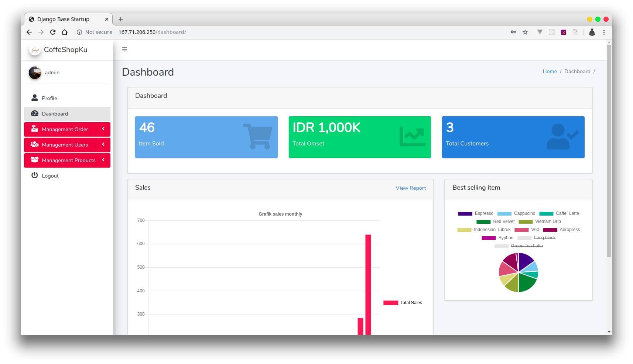The image size is (633, 364).
Task: Click the browser profile avatar icon
Action: (x=592, y=32)
